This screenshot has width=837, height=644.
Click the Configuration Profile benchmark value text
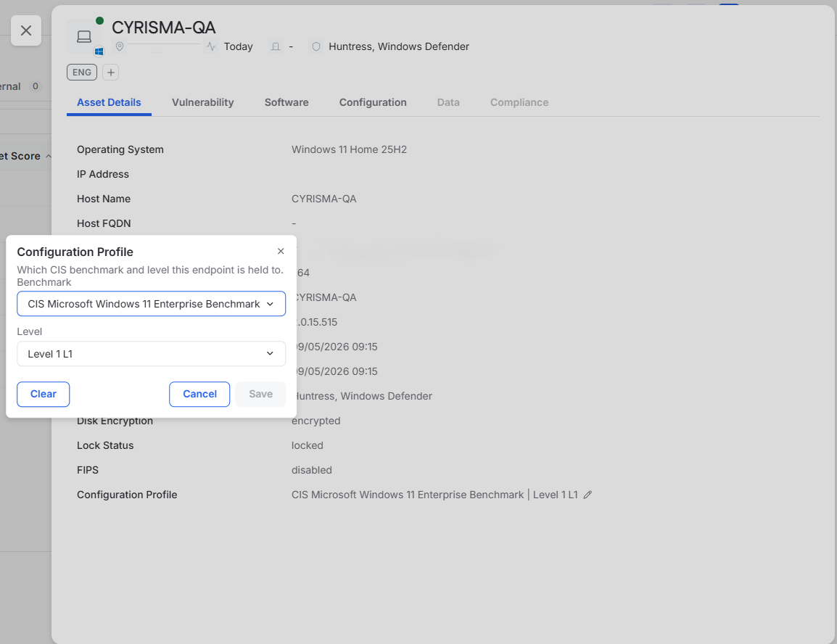tap(434, 495)
